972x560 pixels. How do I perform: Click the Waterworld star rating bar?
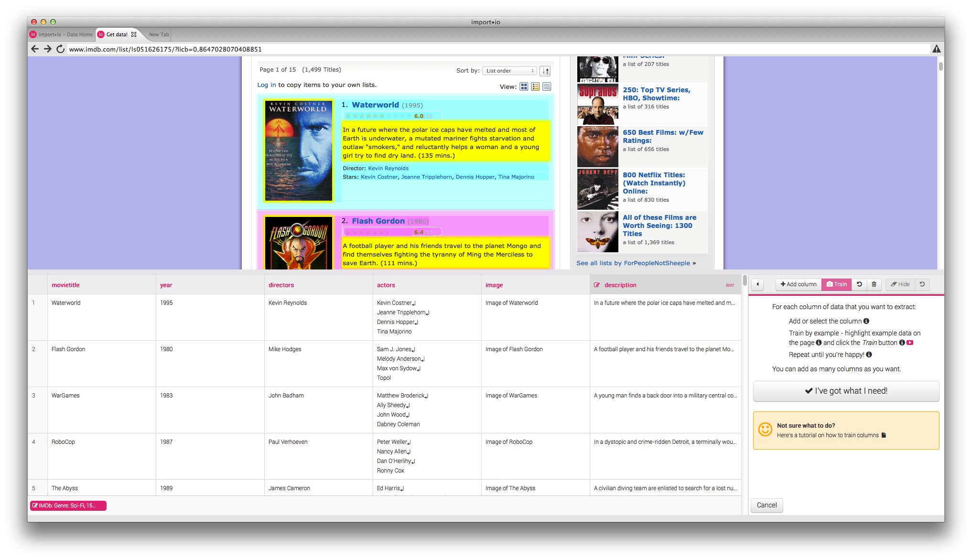point(392,116)
